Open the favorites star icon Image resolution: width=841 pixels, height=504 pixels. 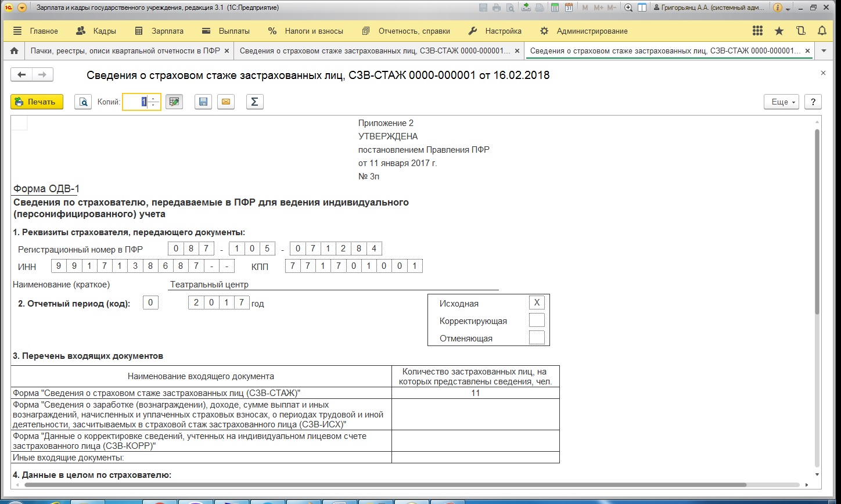(779, 31)
